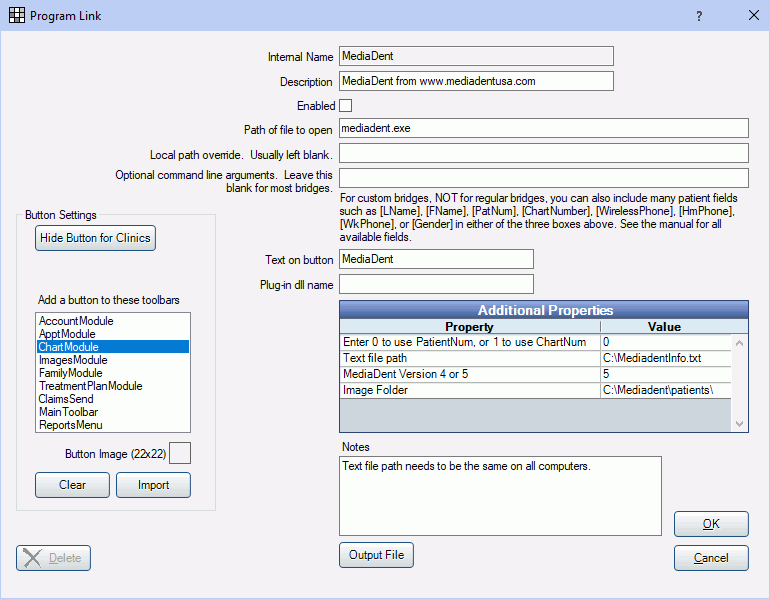Select 'Image Folder' property row

tap(535, 390)
